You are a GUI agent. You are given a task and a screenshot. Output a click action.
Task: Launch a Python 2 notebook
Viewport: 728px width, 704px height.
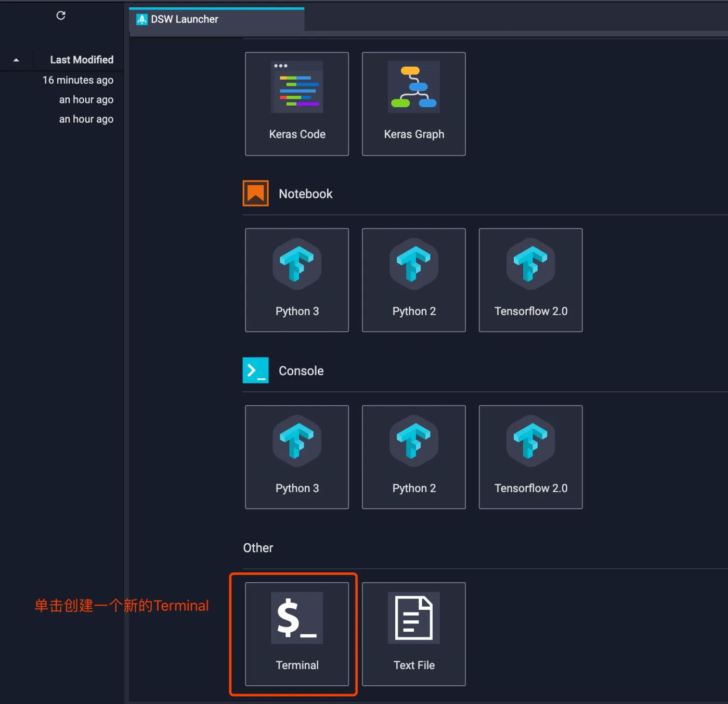[x=414, y=280]
